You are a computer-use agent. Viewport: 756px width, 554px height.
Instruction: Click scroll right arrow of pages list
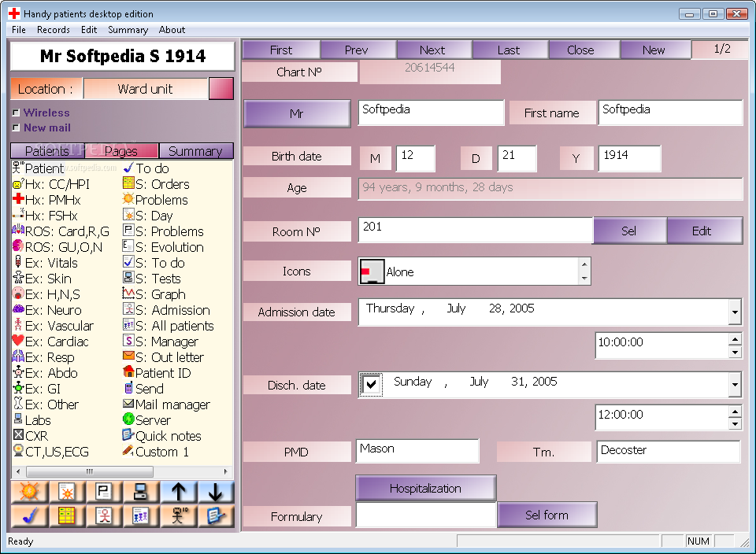[x=226, y=471]
